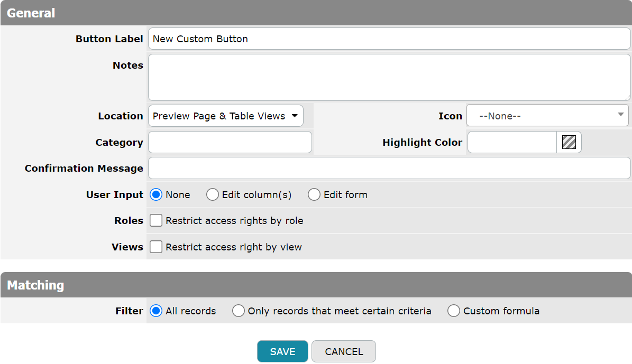This screenshot has width=632, height=364.
Task: Check Restrict access right by view
Action: [156, 247]
